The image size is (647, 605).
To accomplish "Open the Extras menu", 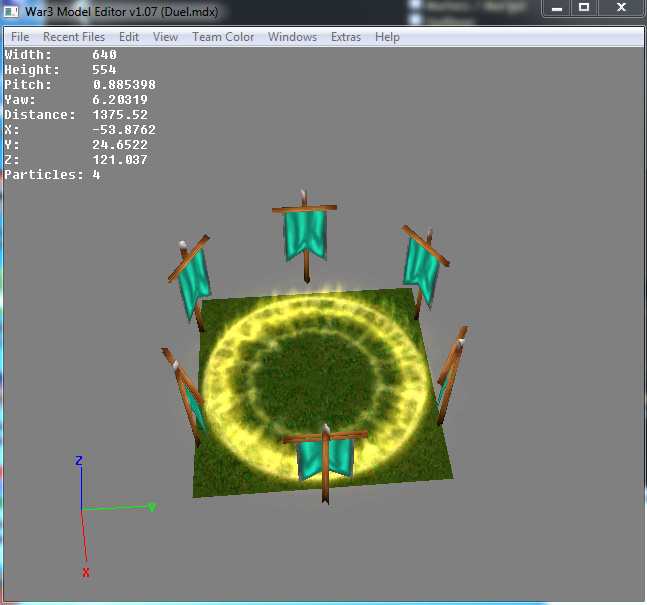I will click(346, 37).
